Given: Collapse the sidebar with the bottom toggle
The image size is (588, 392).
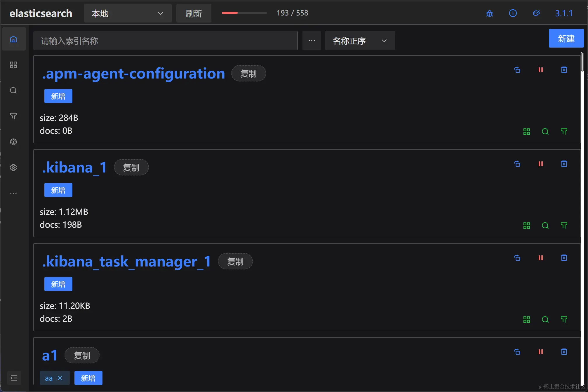Looking at the screenshot, I should click(13, 378).
